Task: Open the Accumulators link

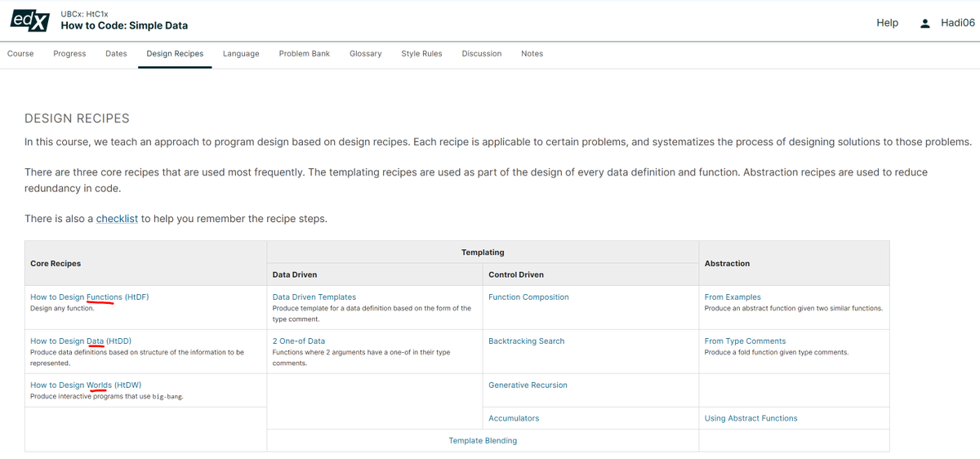Action: (514, 418)
